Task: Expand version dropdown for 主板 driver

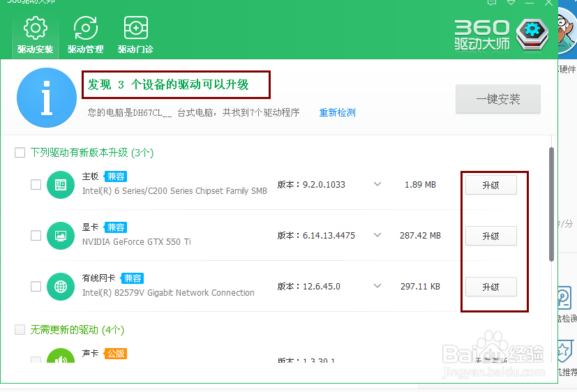Action: pos(377,185)
